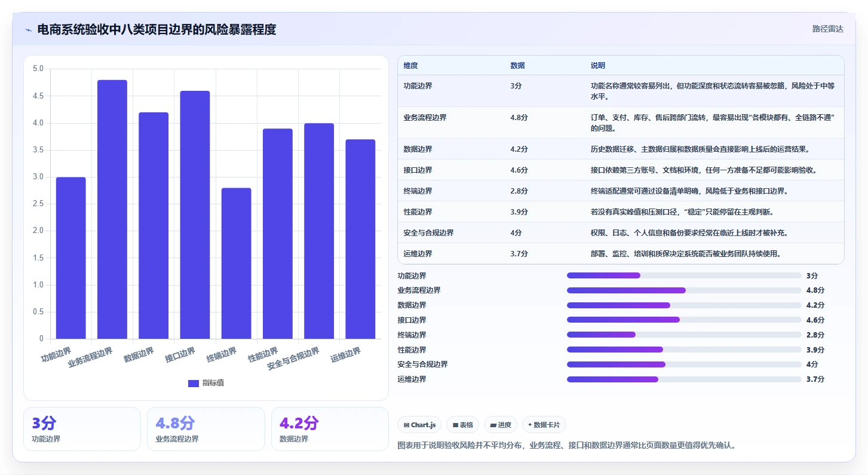Click table cell 性能边界
This screenshot has height=475, width=868.
(418, 212)
